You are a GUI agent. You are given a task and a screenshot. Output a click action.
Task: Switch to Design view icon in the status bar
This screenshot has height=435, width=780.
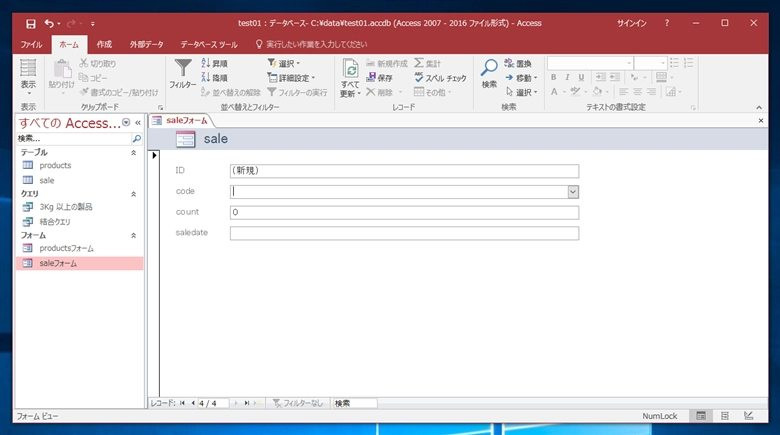(749, 416)
